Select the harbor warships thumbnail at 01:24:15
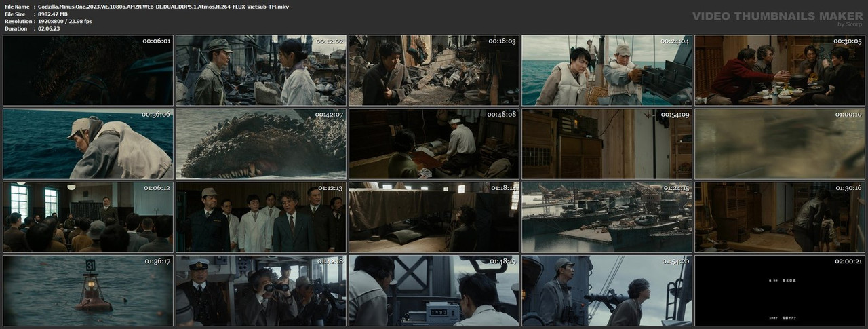 607,217
